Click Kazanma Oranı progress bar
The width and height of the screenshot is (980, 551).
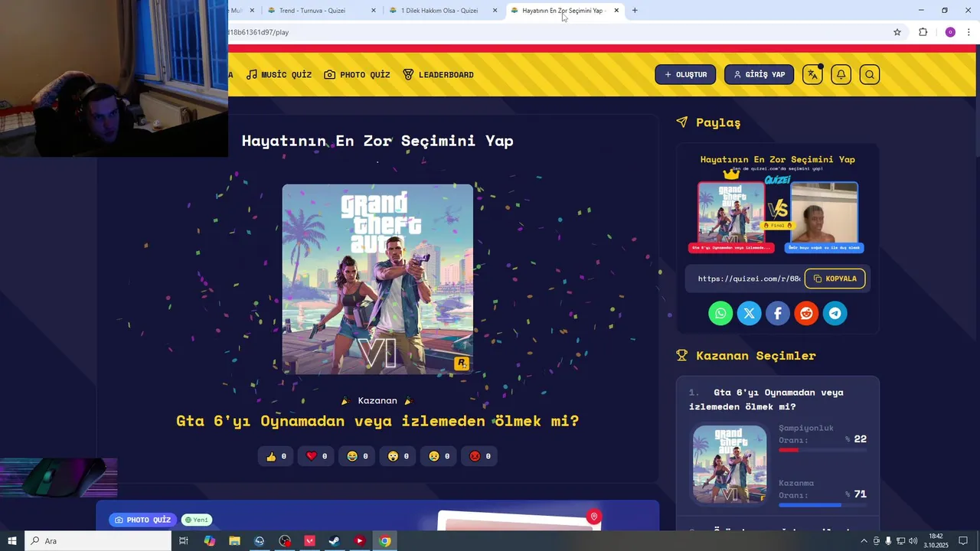click(822, 505)
